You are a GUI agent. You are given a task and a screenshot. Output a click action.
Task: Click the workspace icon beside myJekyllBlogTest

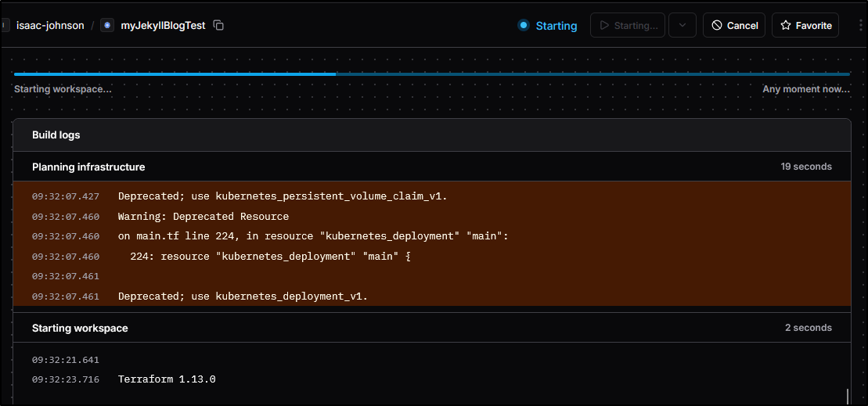(107, 25)
